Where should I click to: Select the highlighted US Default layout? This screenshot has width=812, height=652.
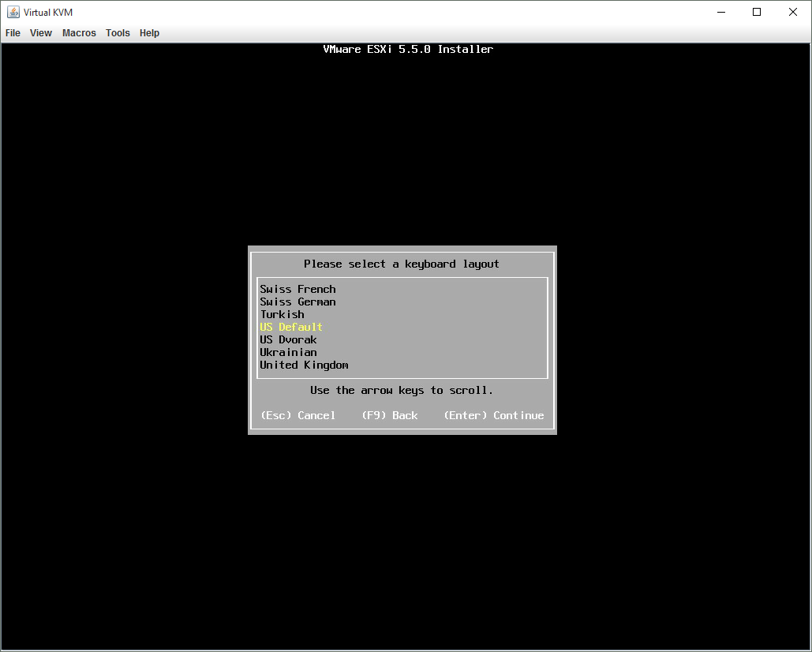point(291,327)
